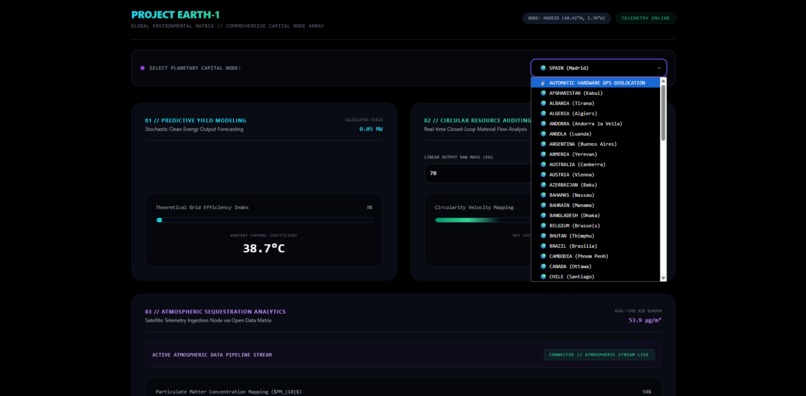Choose BAHRAIN (Manama) node
Viewport: 806px width, 396px height.
(595, 205)
